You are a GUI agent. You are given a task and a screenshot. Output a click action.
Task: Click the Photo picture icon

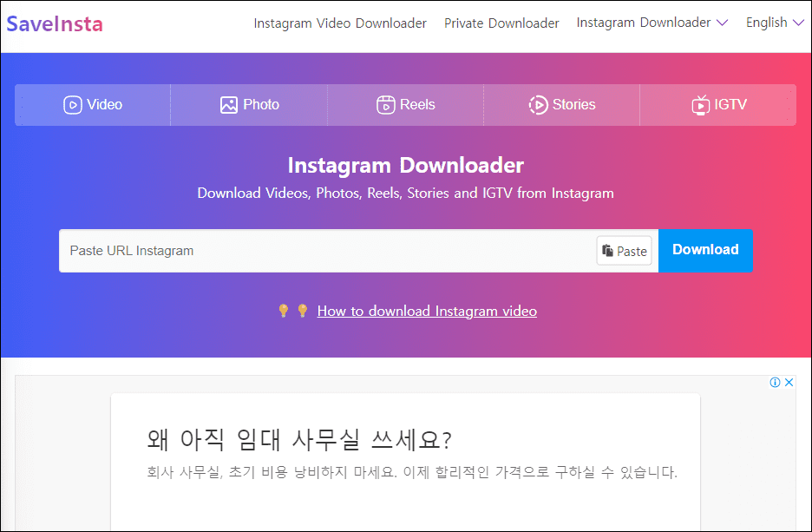(x=228, y=105)
